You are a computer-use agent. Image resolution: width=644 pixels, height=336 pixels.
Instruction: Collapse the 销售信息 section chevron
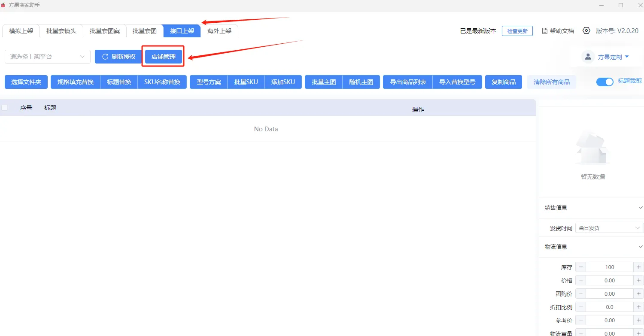641,208
